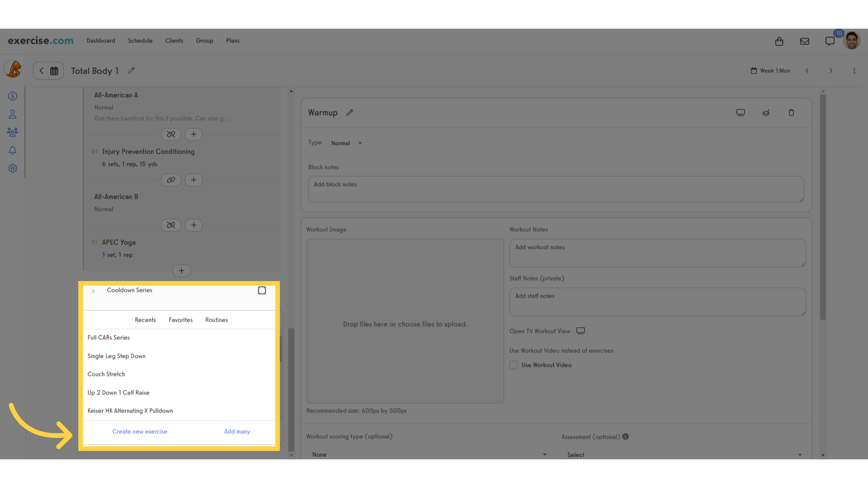Open chat messages icon with badge
Screen dimensions: 868x488
click(830, 41)
